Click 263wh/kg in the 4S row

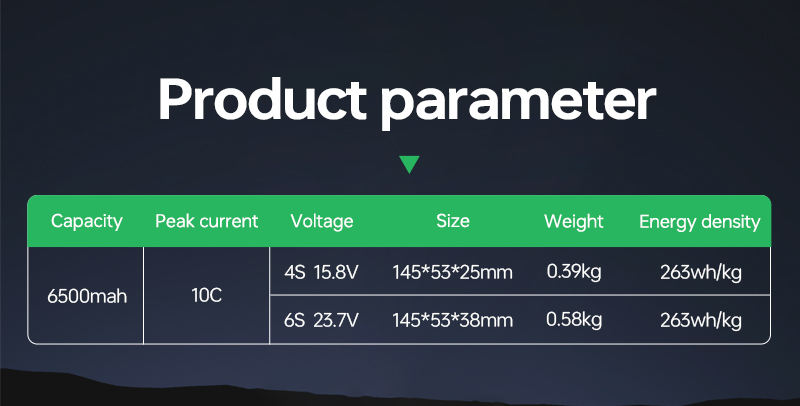pyautogui.click(x=700, y=272)
